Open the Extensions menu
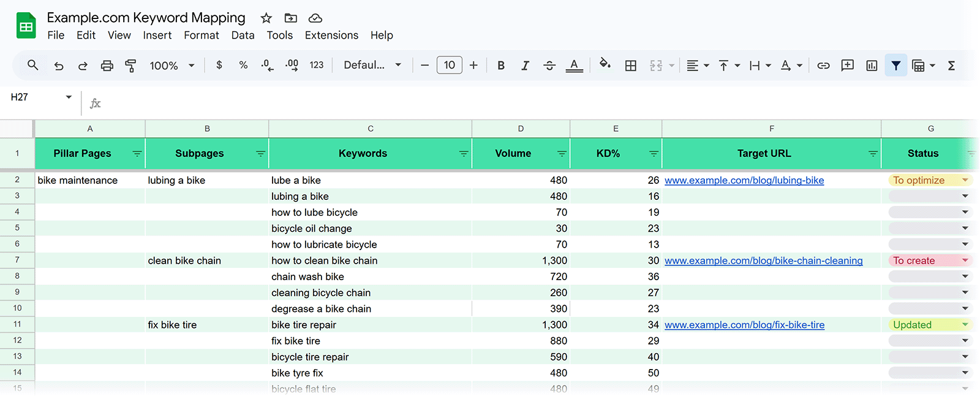The width and height of the screenshot is (980, 396). point(331,36)
